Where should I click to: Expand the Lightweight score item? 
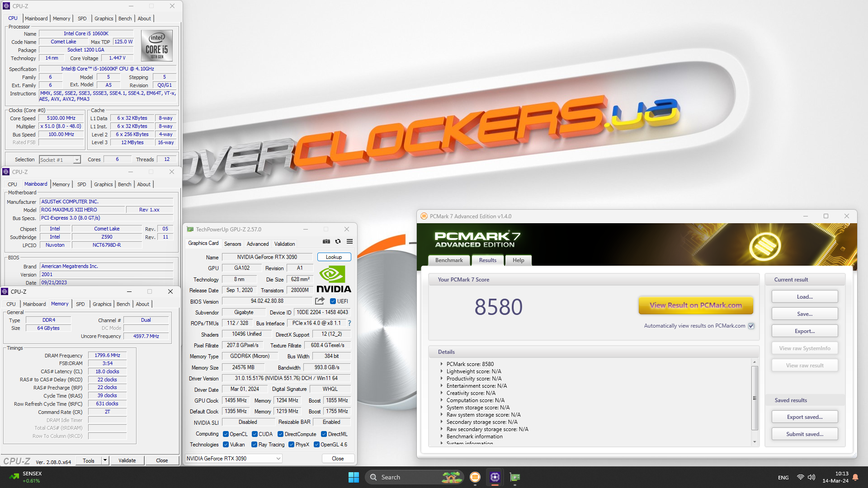click(x=442, y=371)
